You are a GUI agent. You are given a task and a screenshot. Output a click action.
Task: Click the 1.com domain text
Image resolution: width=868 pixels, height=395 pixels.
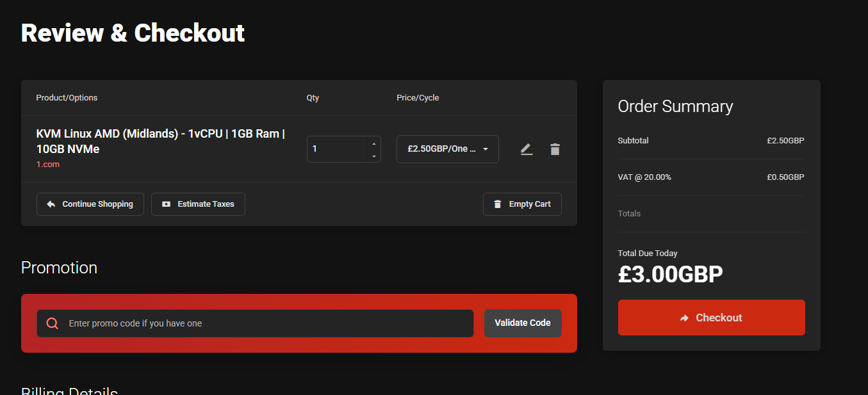[x=48, y=165]
